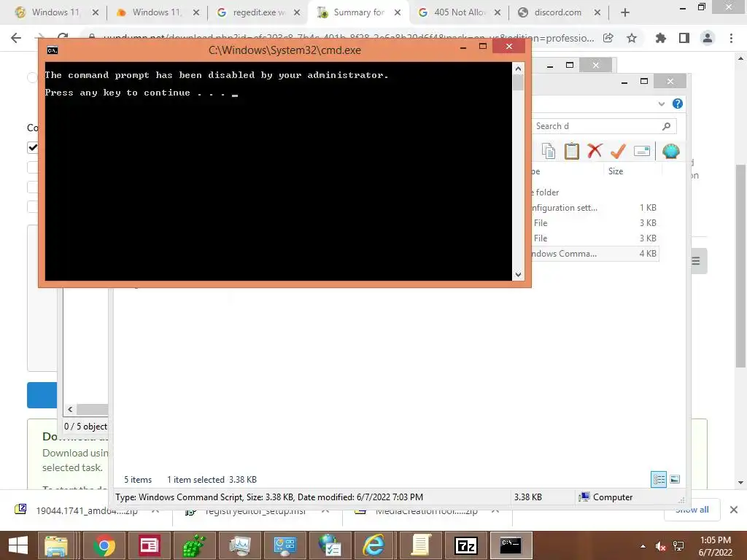Viewport: 747px width, 560px height.
Task: Switch Explorer to details view icon
Action: (x=659, y=479)
